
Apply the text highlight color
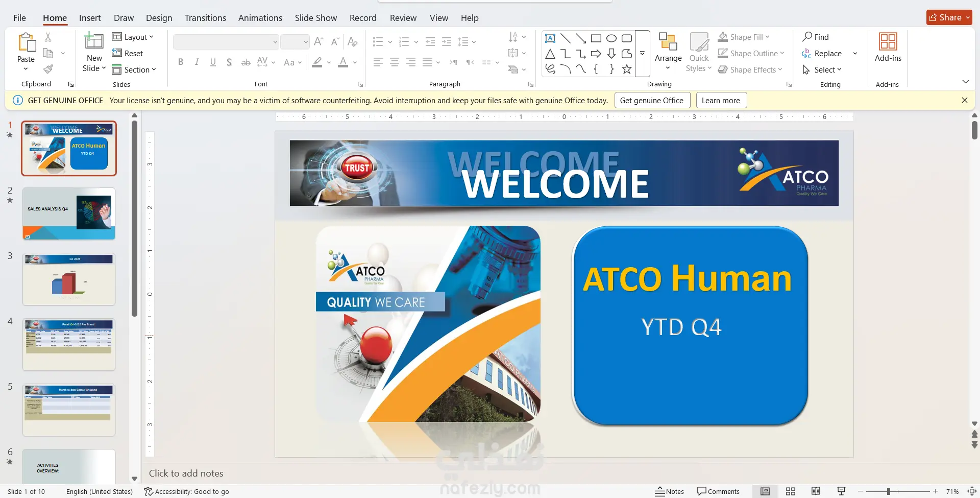tap(317, 62)
